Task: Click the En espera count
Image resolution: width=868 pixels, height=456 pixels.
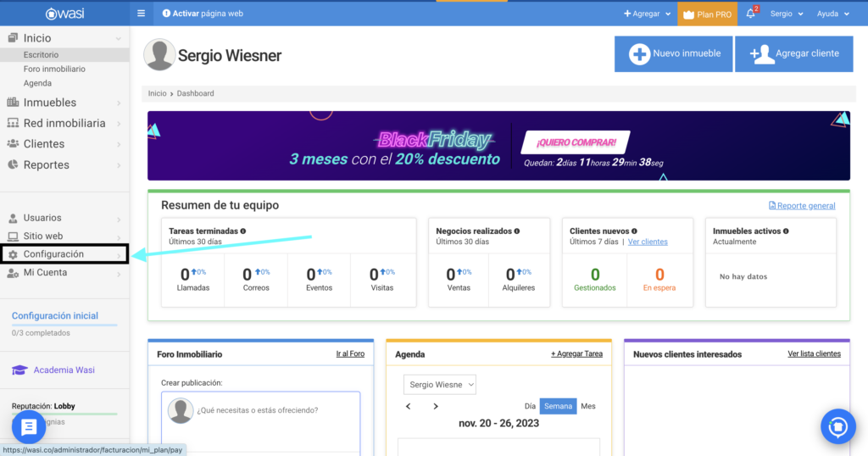Action: (x=659, y=275)
